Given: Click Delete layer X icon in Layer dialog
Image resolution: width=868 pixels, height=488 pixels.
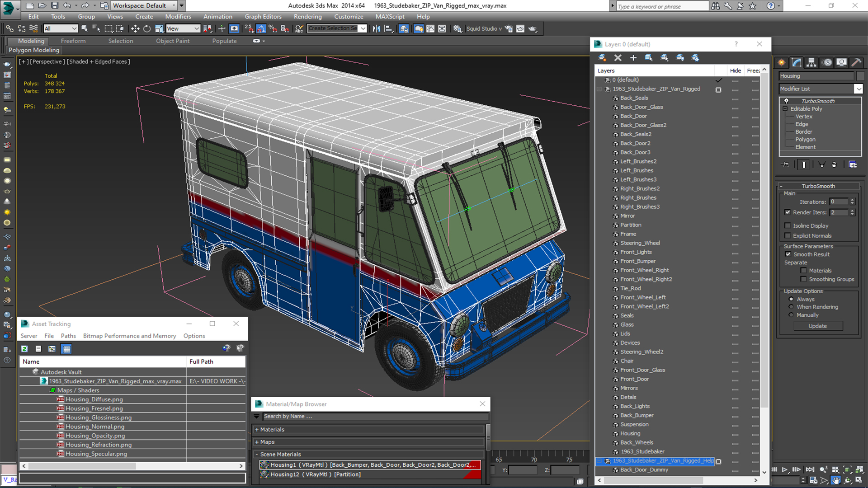Looking at the screenshot, I should pyautogui.click(x=618, y=58).
